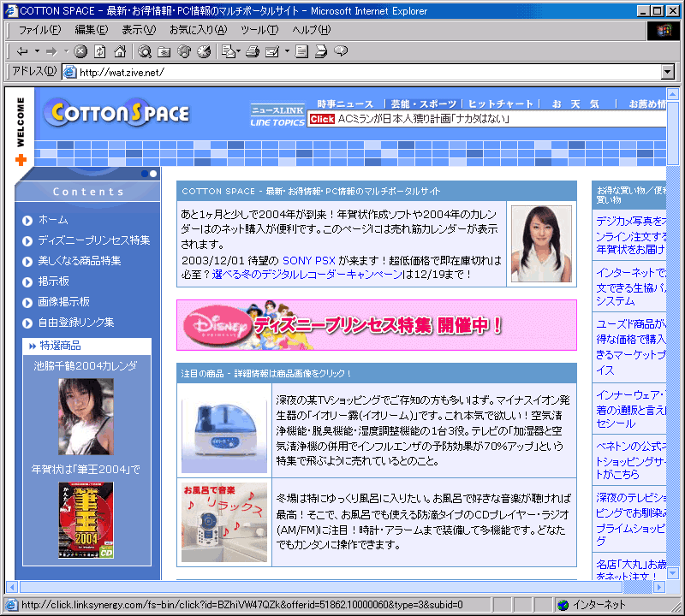Click the Disney princess feature banner
Viewport: 685px width, 616px height.
(x=377, y=325)
